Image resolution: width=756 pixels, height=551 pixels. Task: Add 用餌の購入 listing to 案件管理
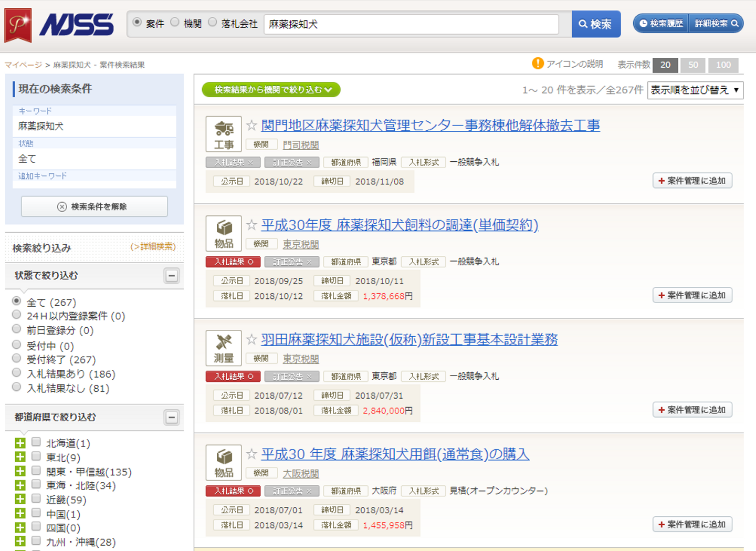click(692, 524)
